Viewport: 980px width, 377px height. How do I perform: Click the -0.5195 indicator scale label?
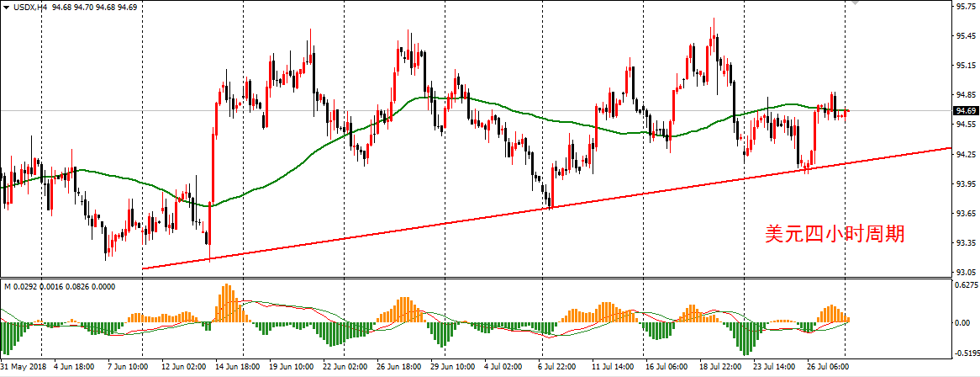pyautogui.click(x=965, y=354)
